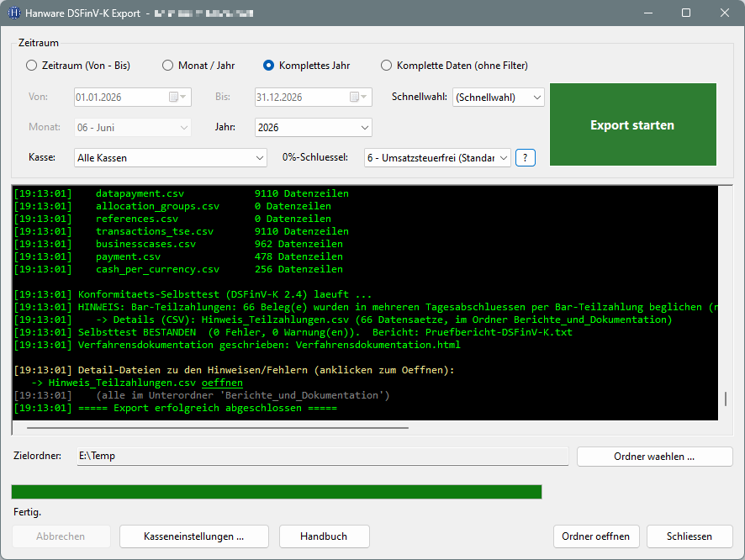Viewport: 745px width, 560px height.
Task: Open Kasseneinstellungen dialog
Action: pyautogui.click(x=194, y=536)
